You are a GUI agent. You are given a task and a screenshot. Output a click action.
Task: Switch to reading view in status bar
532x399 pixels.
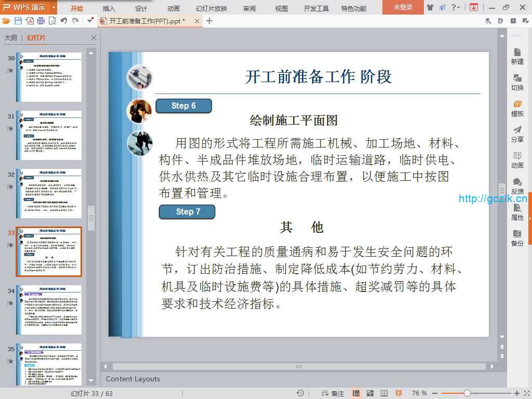[383, 393]
